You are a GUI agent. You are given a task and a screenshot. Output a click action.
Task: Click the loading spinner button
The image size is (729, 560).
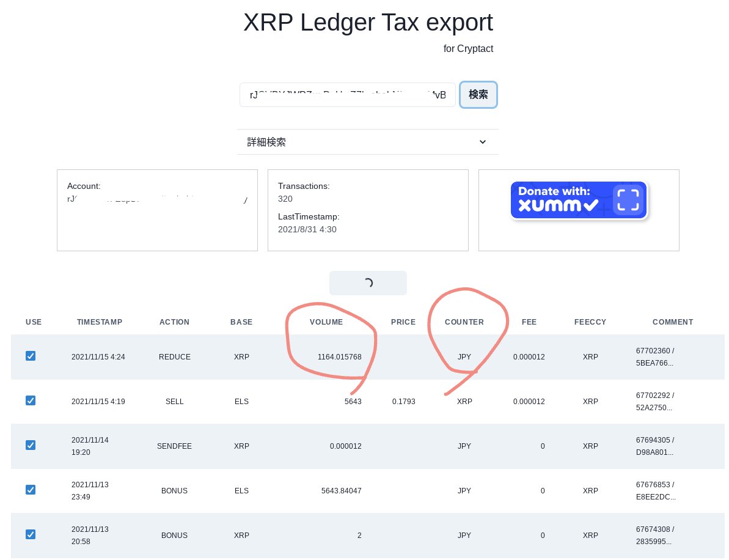pyautogui.click(x=368, y=283)
